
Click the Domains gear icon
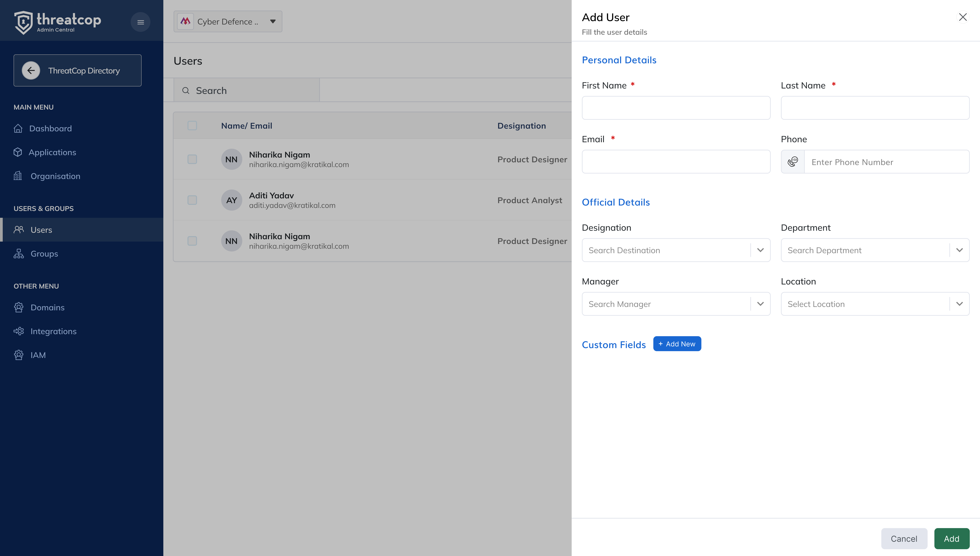click(x=19, y=307)
